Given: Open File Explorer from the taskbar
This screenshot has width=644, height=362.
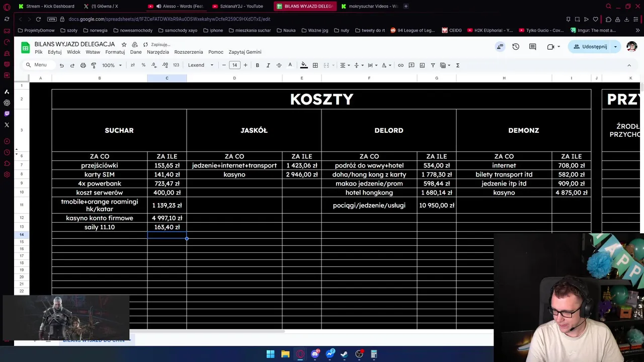Looking at the screenshot, I should click(x=285, y=354).
